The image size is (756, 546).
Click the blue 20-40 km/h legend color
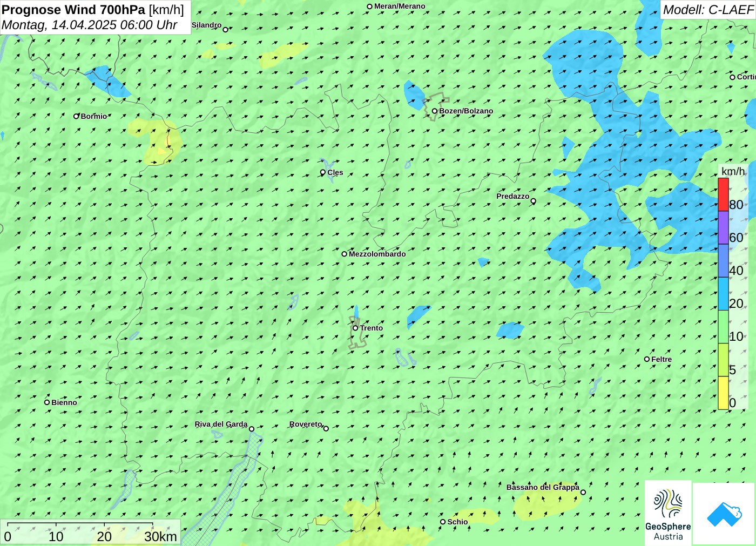point(723,294)
